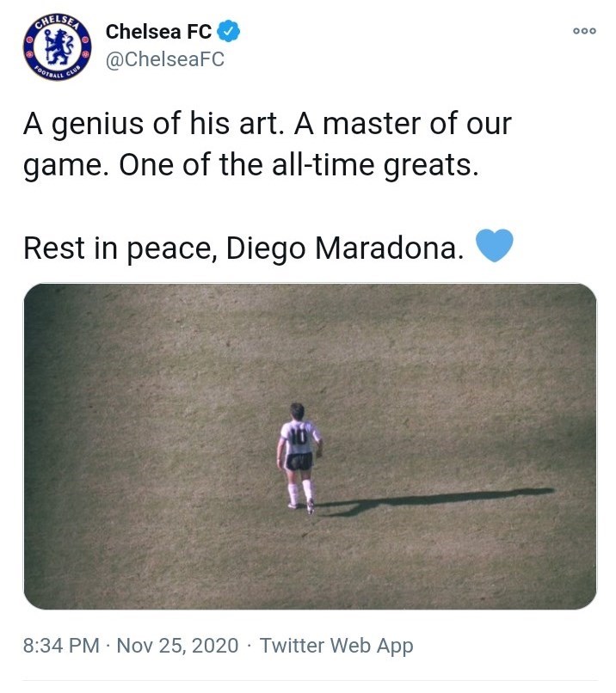Click the phrase 'A master of our'

click(403, 124)
